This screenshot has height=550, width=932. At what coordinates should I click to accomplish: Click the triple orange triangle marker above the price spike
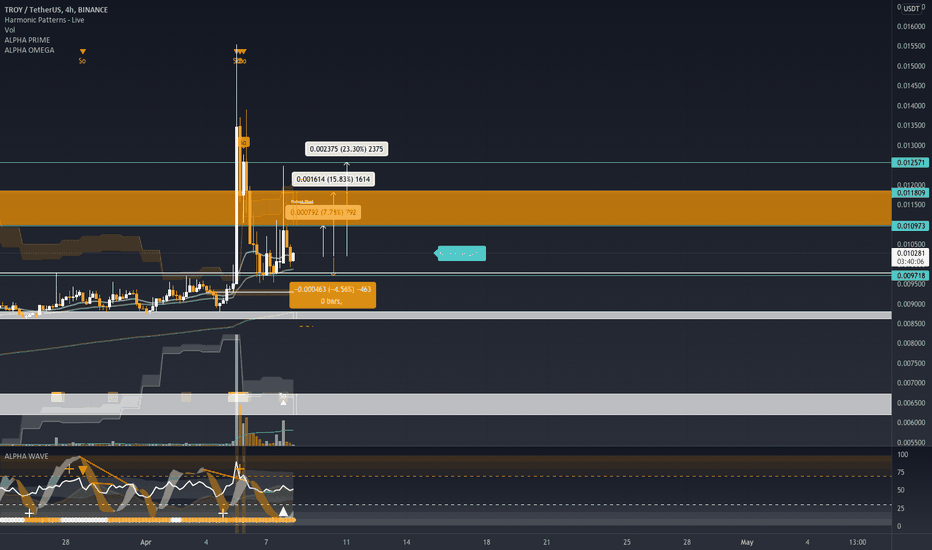(x=240, y=52)
